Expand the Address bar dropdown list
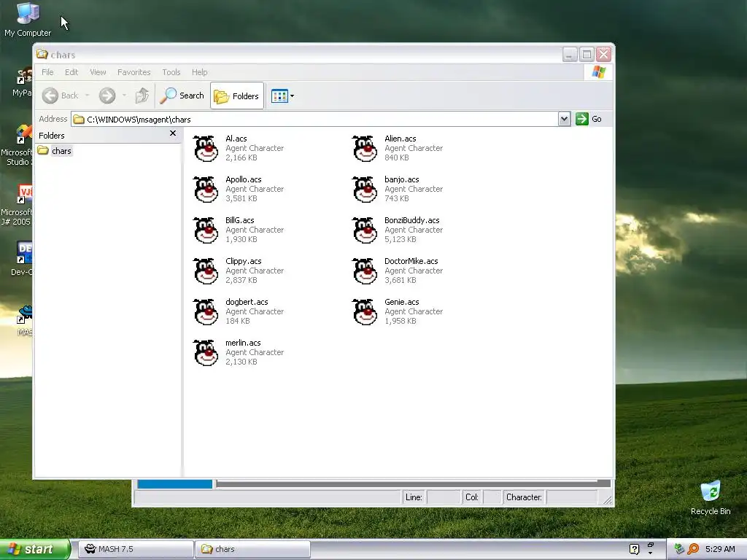747x560 pixels. tap(564, 119)
